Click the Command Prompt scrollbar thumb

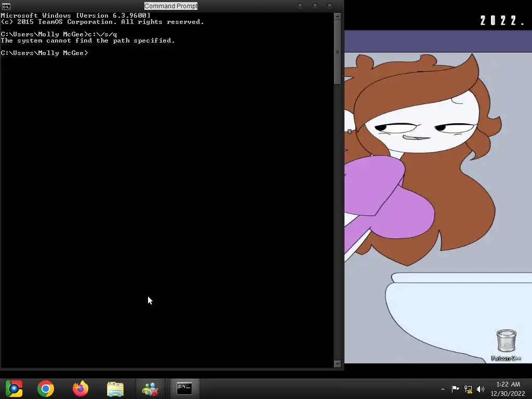coord(337,52)
